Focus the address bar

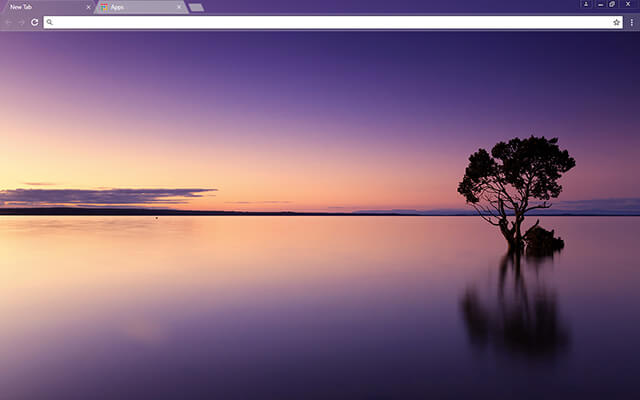[333, 22]
